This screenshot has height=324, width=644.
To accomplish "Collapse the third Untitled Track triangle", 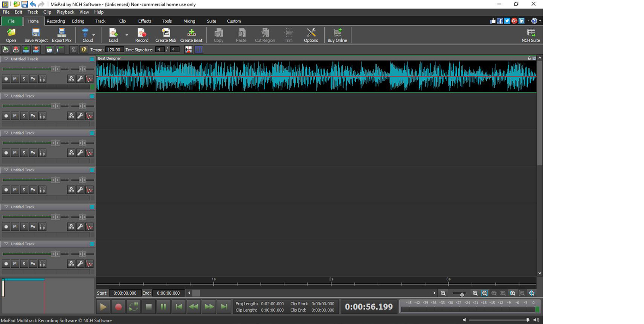I will 6,133.
